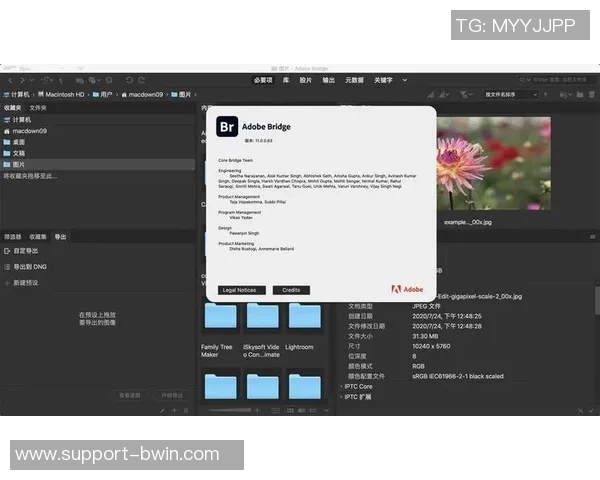Select the macdown09 home folder favorite
600x480 pixels.
(28, 131)
